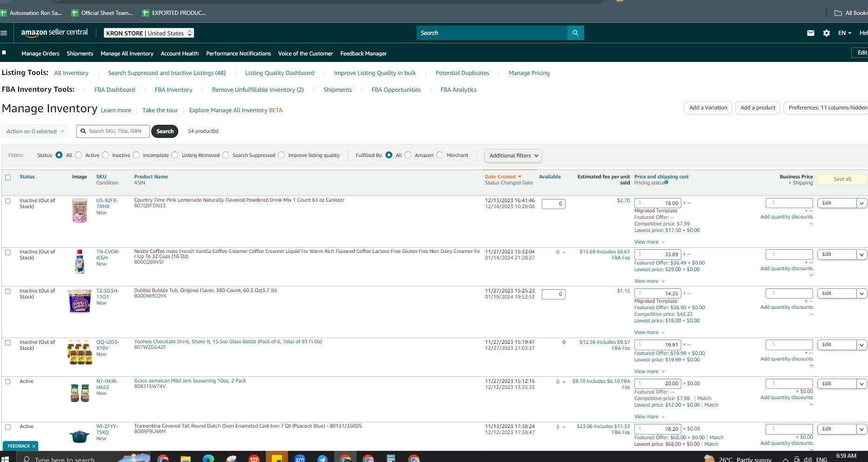Open Manage All Inventory in top navigation
This screenshot has width=868, height=462.
[127, 54]
